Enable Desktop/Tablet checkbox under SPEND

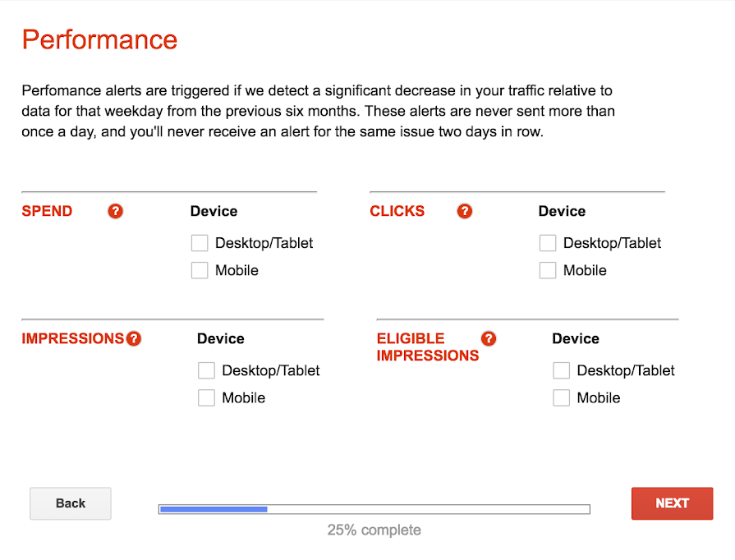200,243
